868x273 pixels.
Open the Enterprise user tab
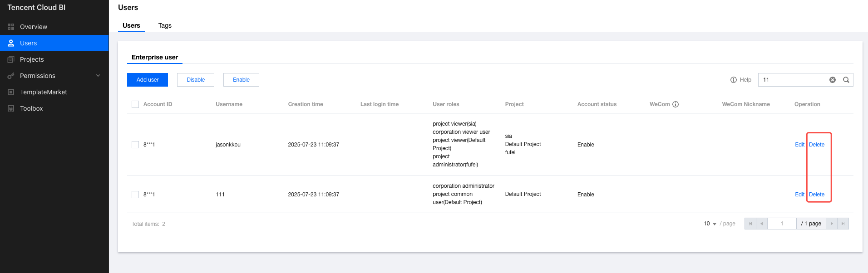click(x=155, y=57)
